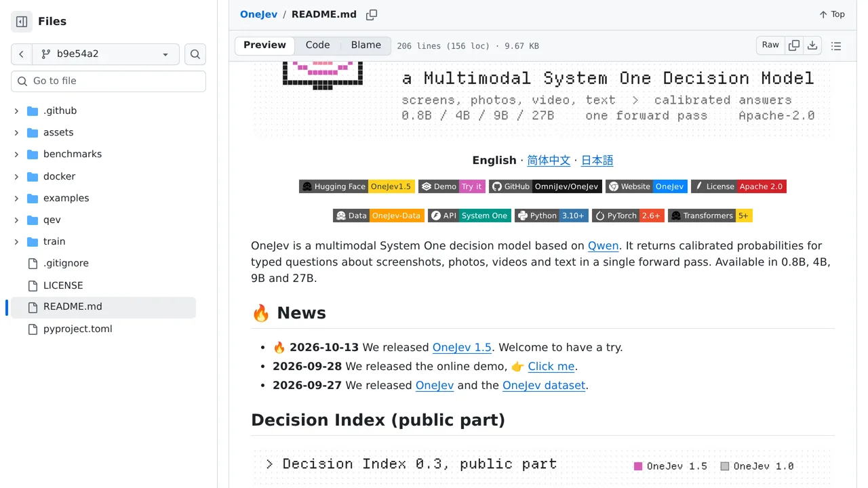This screenshot has width=868, height=488.
Task: Expand the benchmarks folder
Action: click(x=16, y=154)
